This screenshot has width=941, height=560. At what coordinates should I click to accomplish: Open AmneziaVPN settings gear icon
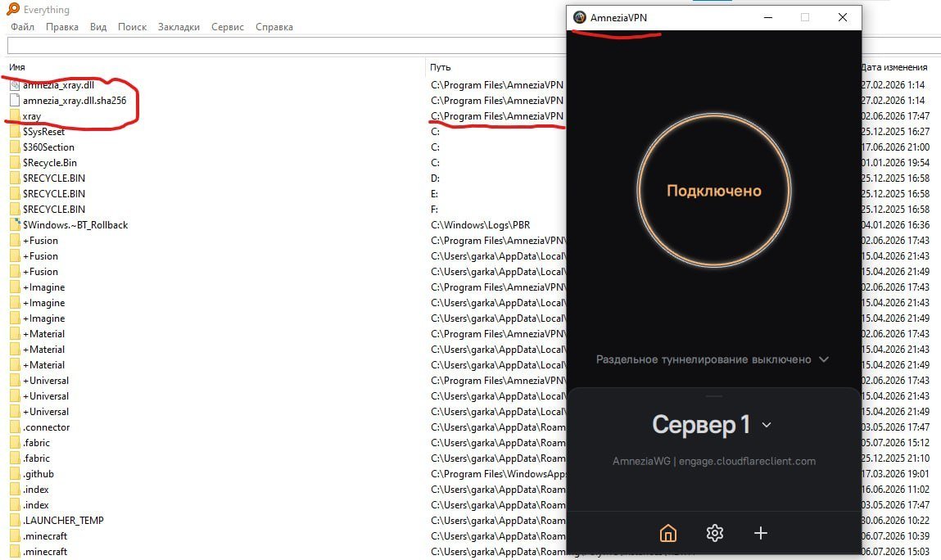714,533
